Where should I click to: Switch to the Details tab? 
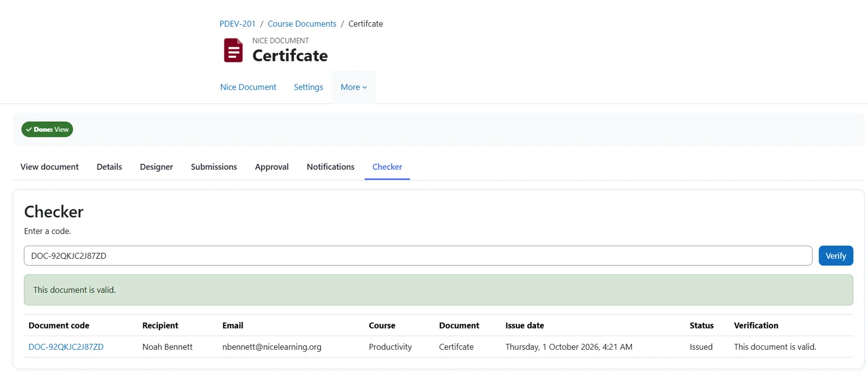point(109,167)
